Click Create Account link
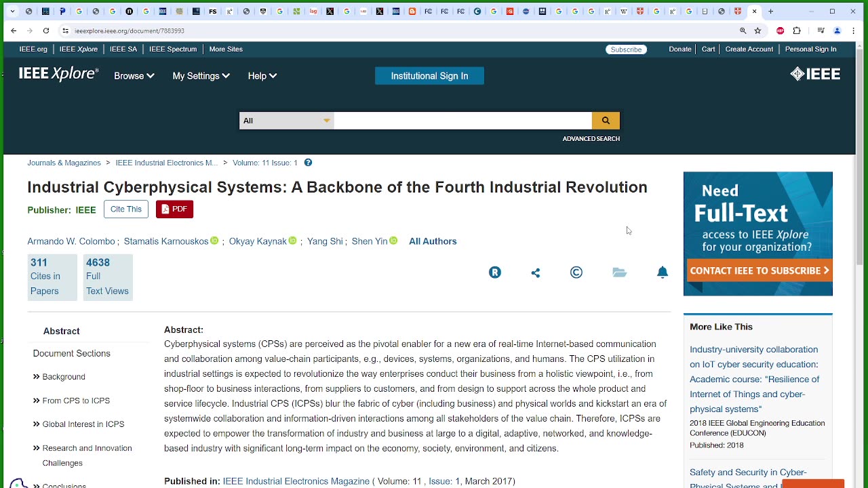 coord(749,49)
